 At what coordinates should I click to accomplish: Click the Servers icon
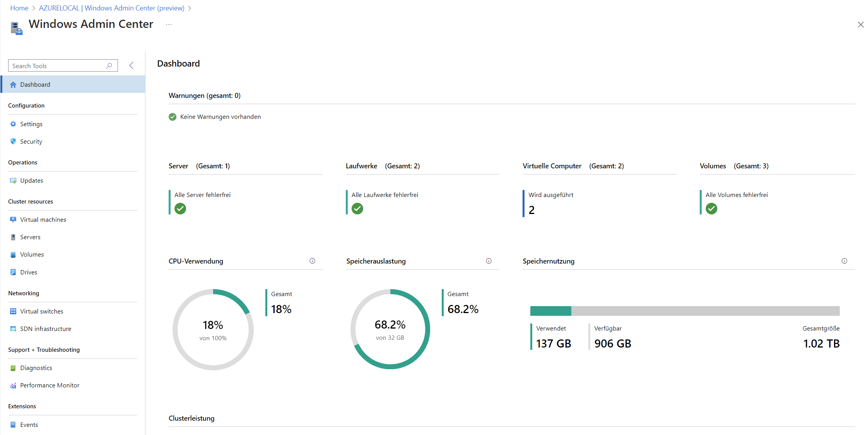point(13,237)
